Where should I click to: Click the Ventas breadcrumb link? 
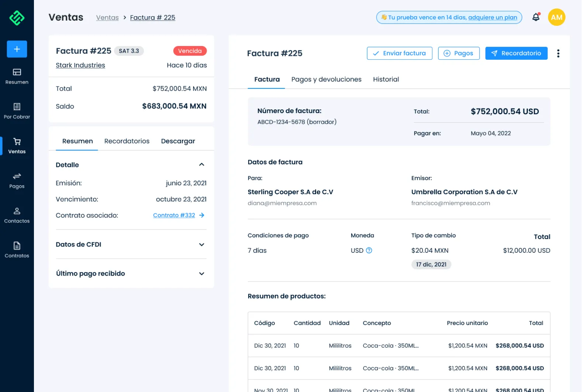tap(107, 17)
